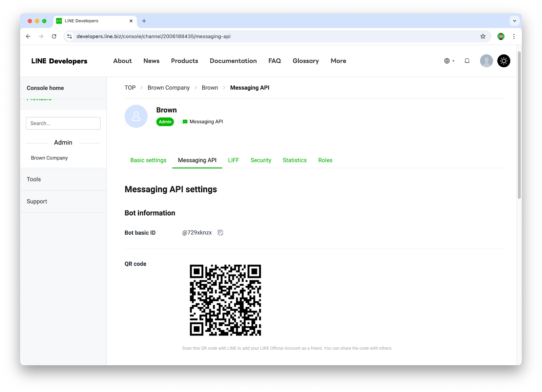Switch to the Basic settings tab
Screen dimensions: 542x392
tap(148, 160)
